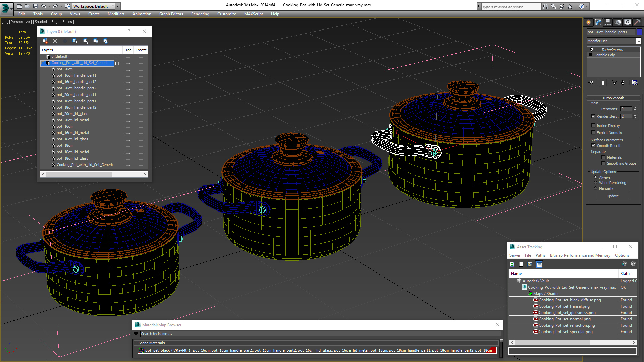Image resolution: width=644 pixels, height=362 pixels.
Task: Click Configure Modifier Sets icon
Action: tap(635, 82)
